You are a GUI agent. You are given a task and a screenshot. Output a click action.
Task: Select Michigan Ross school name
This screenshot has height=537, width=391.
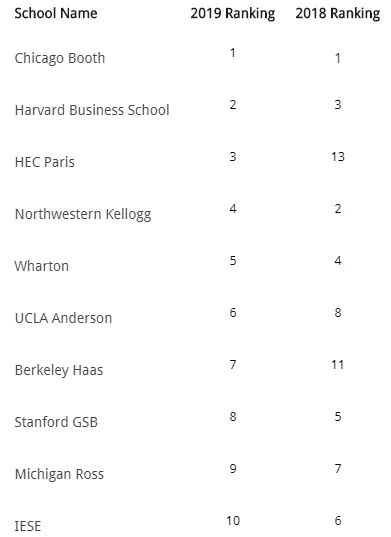click(x=59, y=474)
